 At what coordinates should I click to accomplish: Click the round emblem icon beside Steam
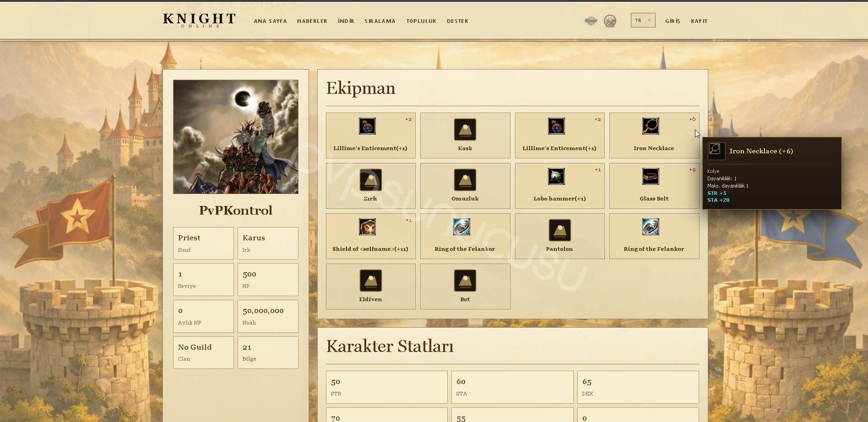tap(610, 21)
